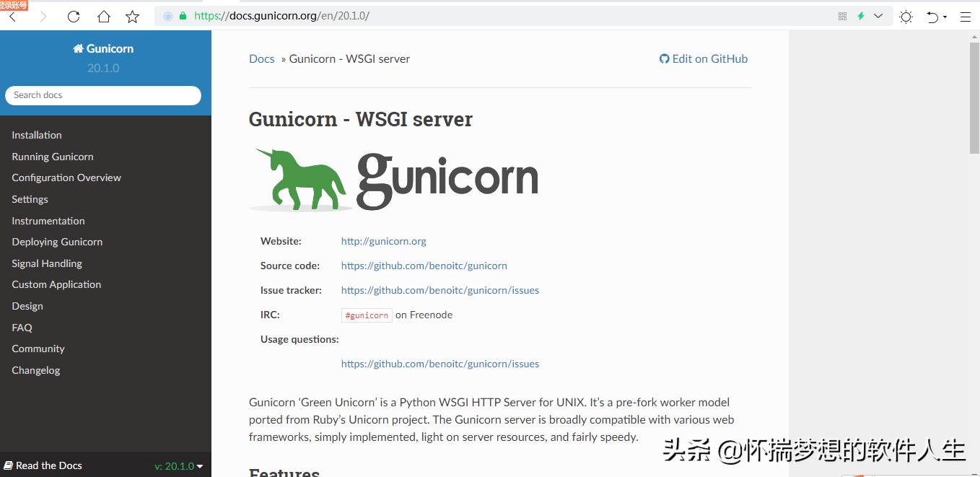Click the Gunicorn home icon in sidebar
980x477 pixels.
pos(78,49)
